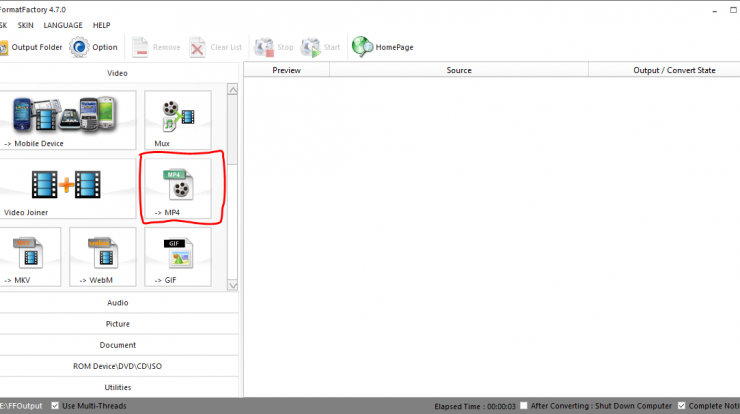The image size is (740, 414).
Task: Expand the Audio category
Action: 119,303
